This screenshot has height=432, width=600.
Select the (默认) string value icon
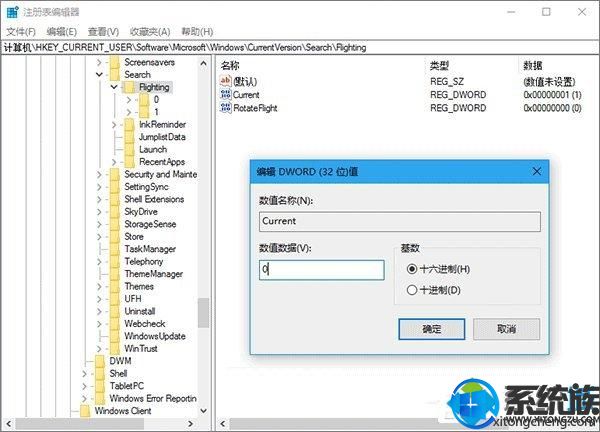[225, 81]
